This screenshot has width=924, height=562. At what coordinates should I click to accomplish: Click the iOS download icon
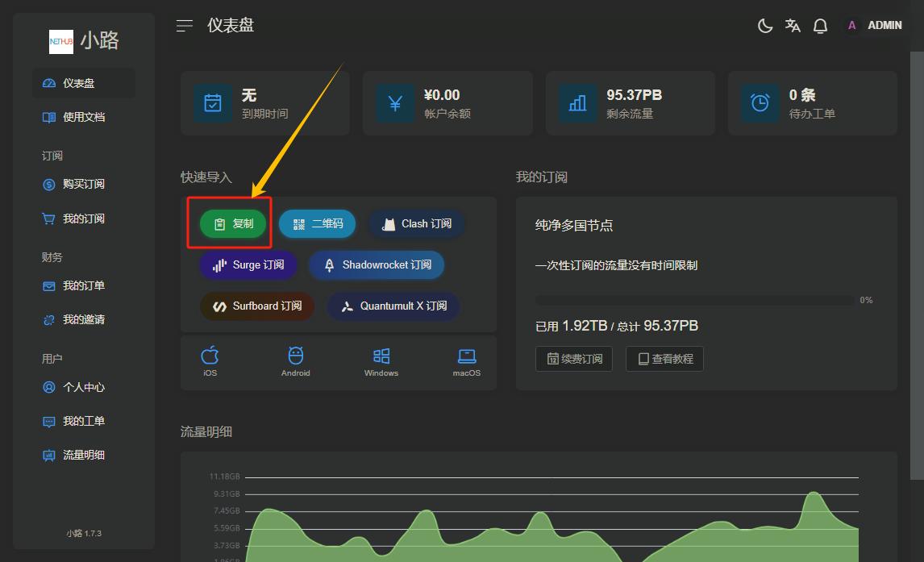210,361
